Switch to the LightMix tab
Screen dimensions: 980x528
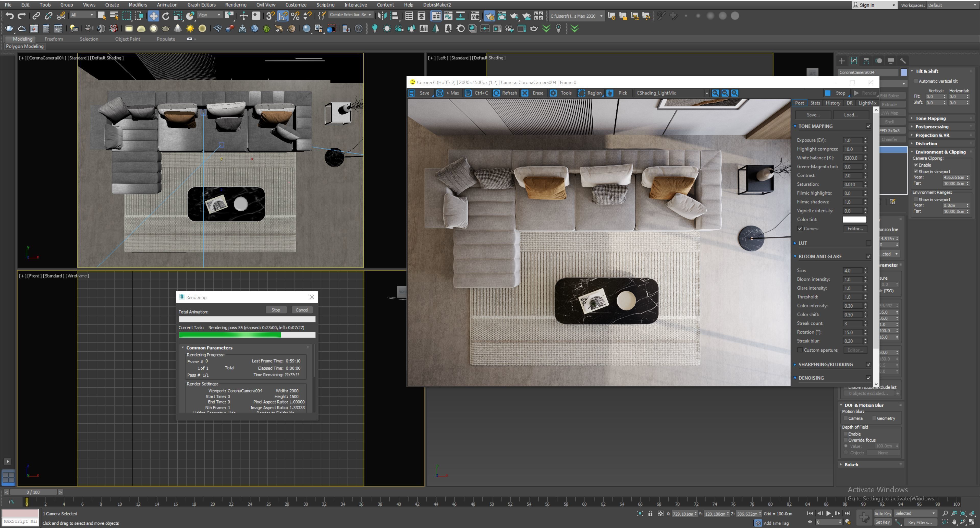(x=867, y=103)
